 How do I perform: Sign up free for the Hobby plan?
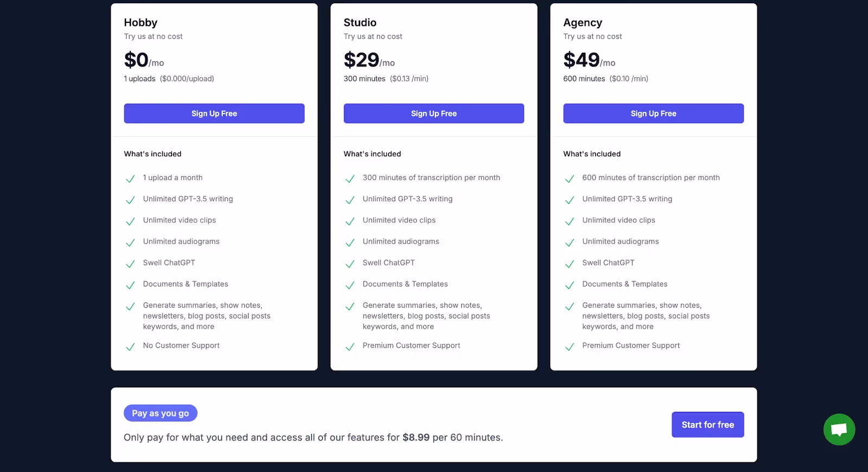point(214,113)
